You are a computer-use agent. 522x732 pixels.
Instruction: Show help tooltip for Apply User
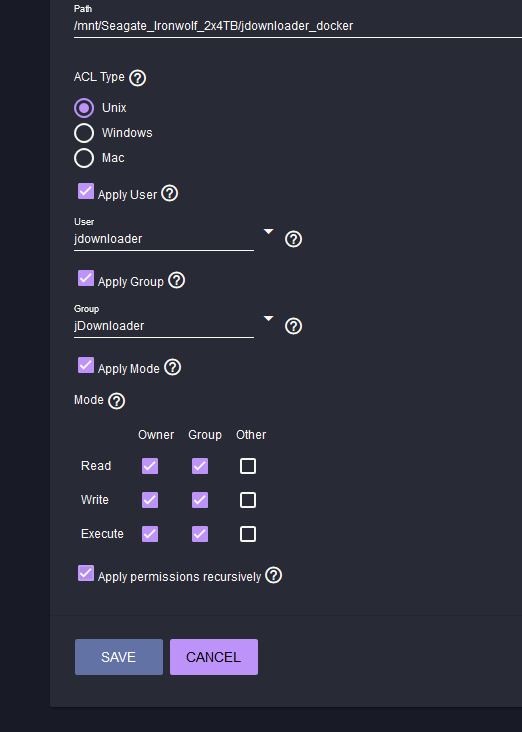tap(169, 193)
